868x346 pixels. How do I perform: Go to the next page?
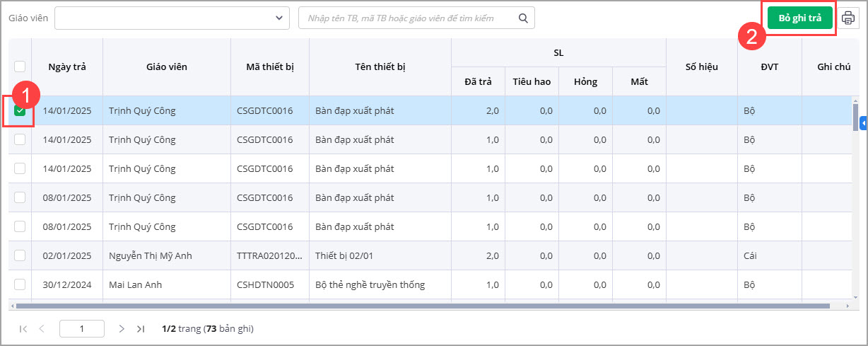[122, 328]
